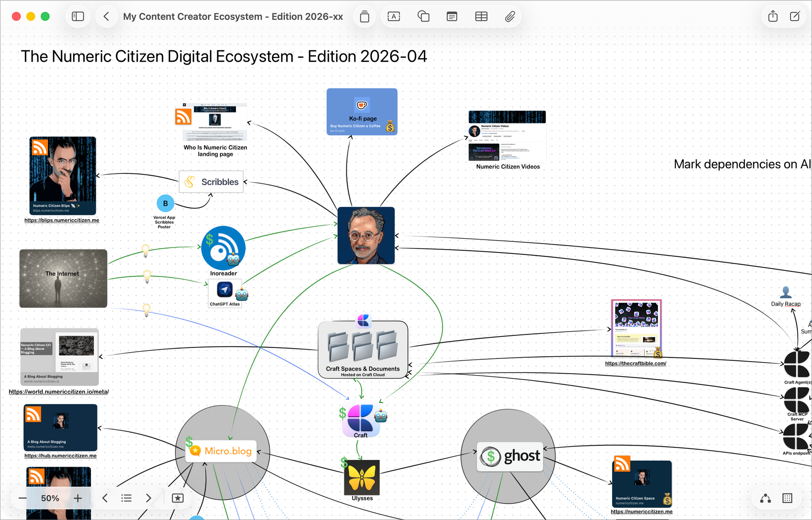Open the favorite scene button
The height and width of the screenshot is (520, 812).
pyautogui.click(x=177, y=498)
